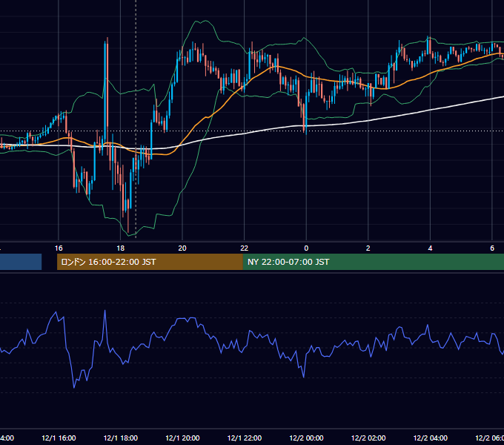This screenshot has width=504, height=445.
Task: Click the 12/1 16:00 label on the lower axis
Action: click(59, 438)
